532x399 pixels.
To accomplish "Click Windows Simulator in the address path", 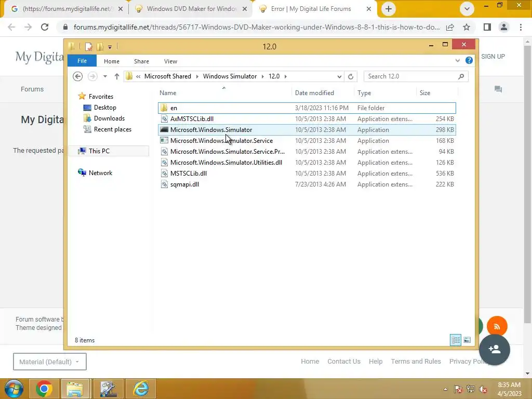I will (x=230, y=76).
